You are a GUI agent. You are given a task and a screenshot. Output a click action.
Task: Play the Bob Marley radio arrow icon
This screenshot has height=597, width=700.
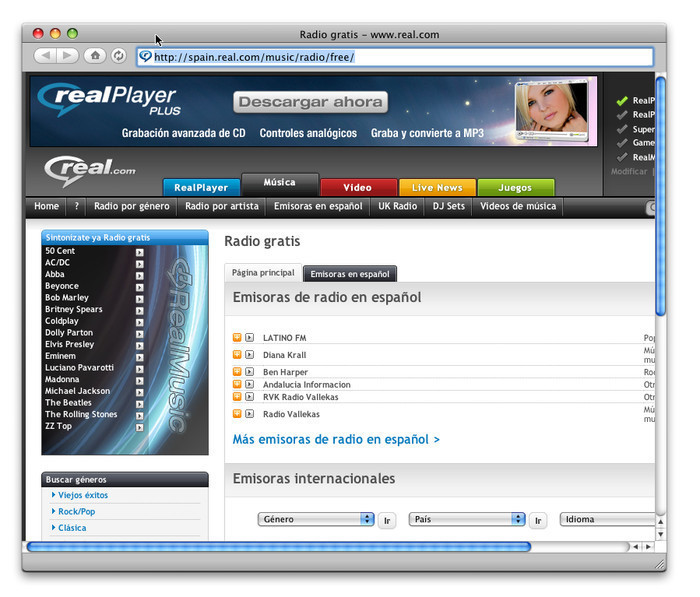pyautogui.click(x=140, y=299)
